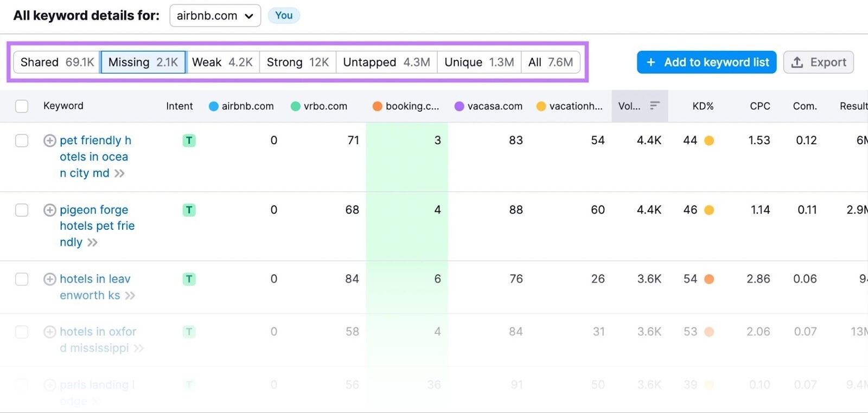Click double-arrow icon after 'ocean city md'
Image resolution: width=868 pixels, height=413 pixels.
point(120,173)
